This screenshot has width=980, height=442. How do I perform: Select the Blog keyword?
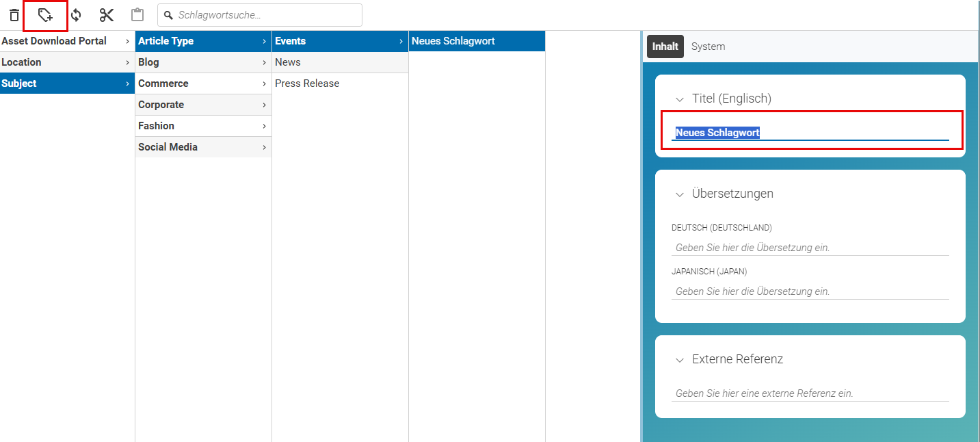pyautogui.click(x=203, y=62)
